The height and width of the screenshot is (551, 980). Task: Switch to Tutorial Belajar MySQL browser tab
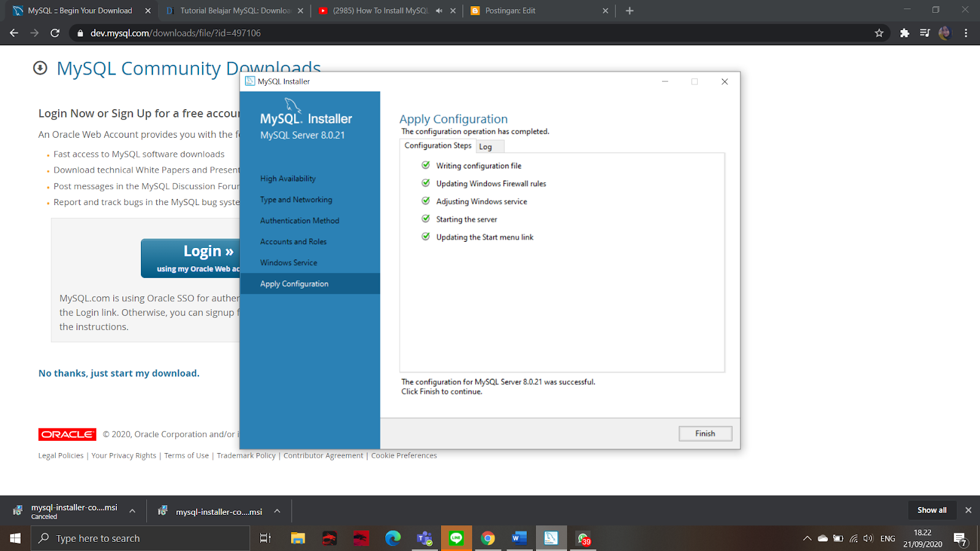[x=235, y=10]
